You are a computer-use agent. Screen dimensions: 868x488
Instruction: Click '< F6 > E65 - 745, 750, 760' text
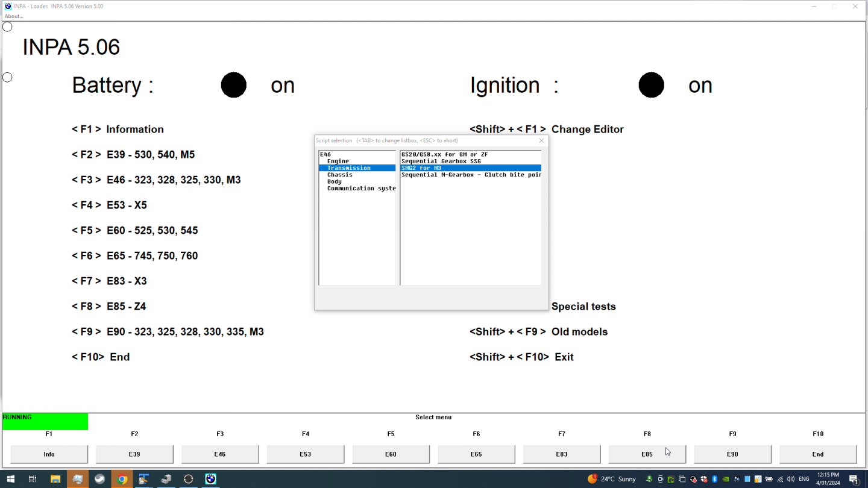click(x=135, y=256)
